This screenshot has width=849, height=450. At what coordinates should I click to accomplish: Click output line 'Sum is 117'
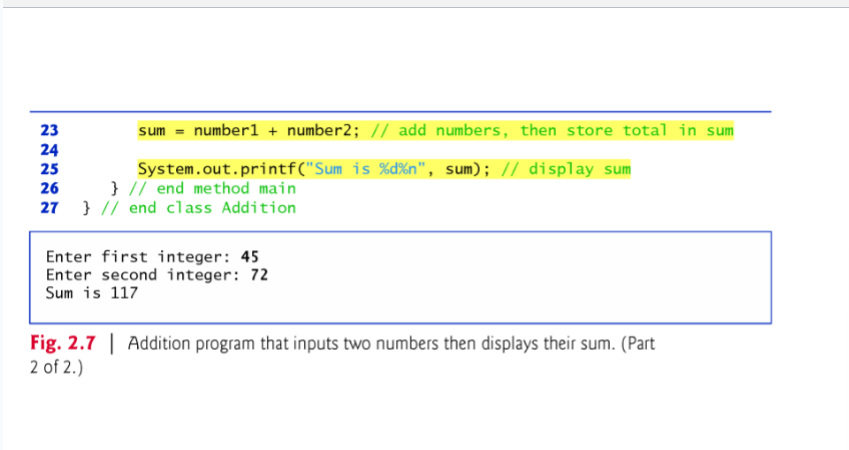[92, 293]
